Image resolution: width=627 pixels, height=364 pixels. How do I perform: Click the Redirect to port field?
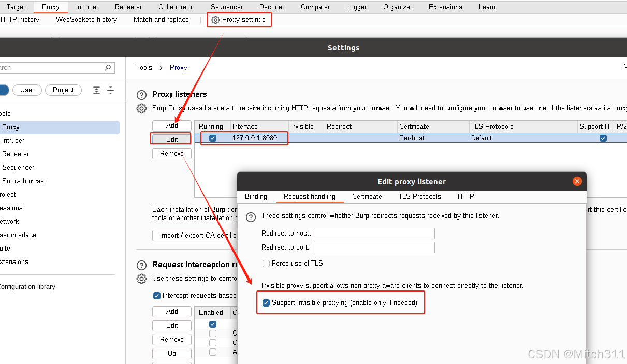(374, 247)
